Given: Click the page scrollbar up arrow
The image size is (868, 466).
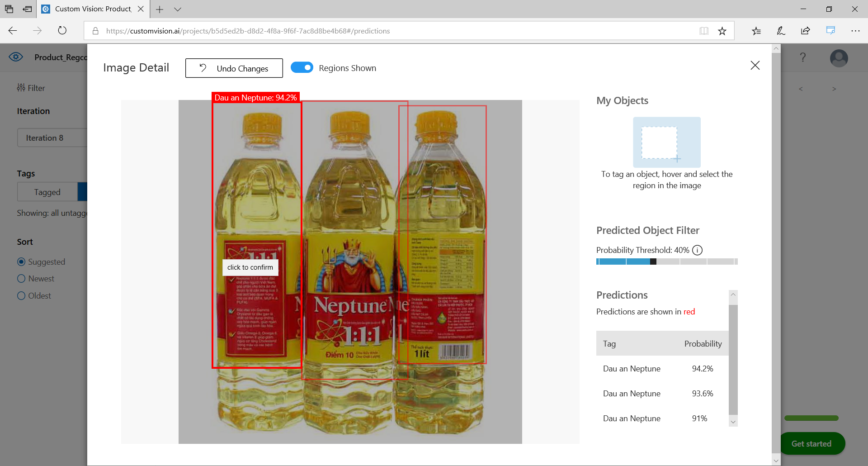Looking at the screenshot, I should 776,48.
